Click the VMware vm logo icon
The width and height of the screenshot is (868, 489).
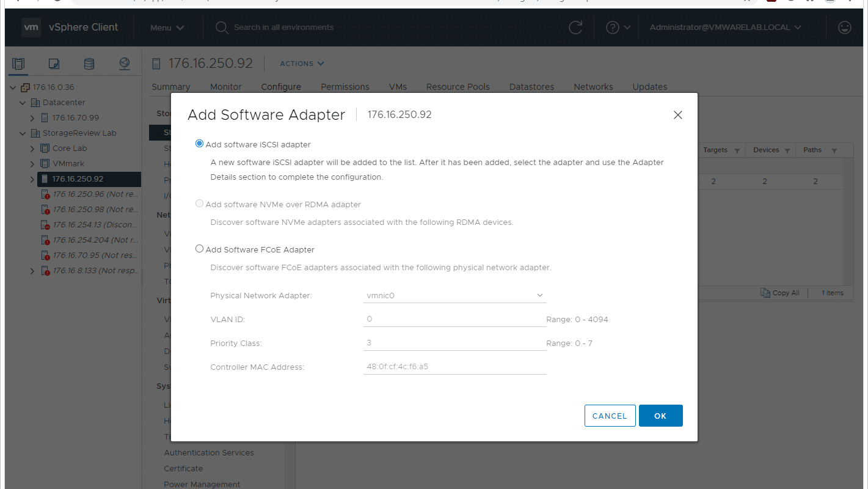[x=31, y=28]
